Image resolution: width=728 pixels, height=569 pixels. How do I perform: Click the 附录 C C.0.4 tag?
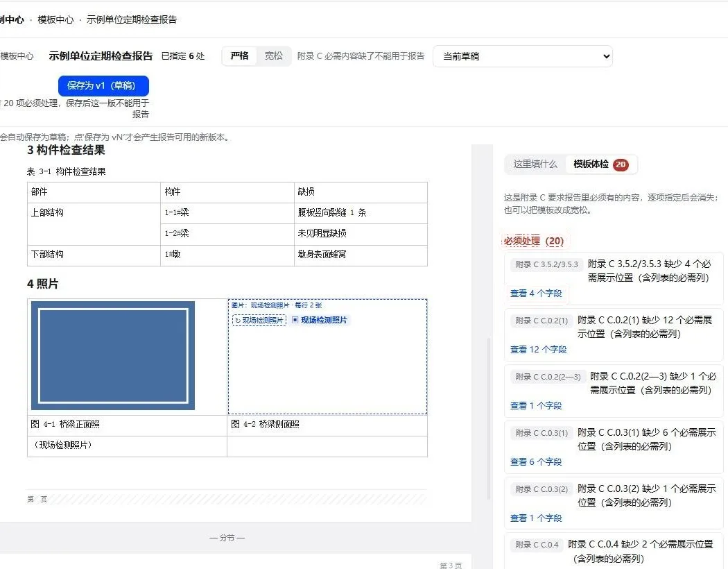point(537,545)
